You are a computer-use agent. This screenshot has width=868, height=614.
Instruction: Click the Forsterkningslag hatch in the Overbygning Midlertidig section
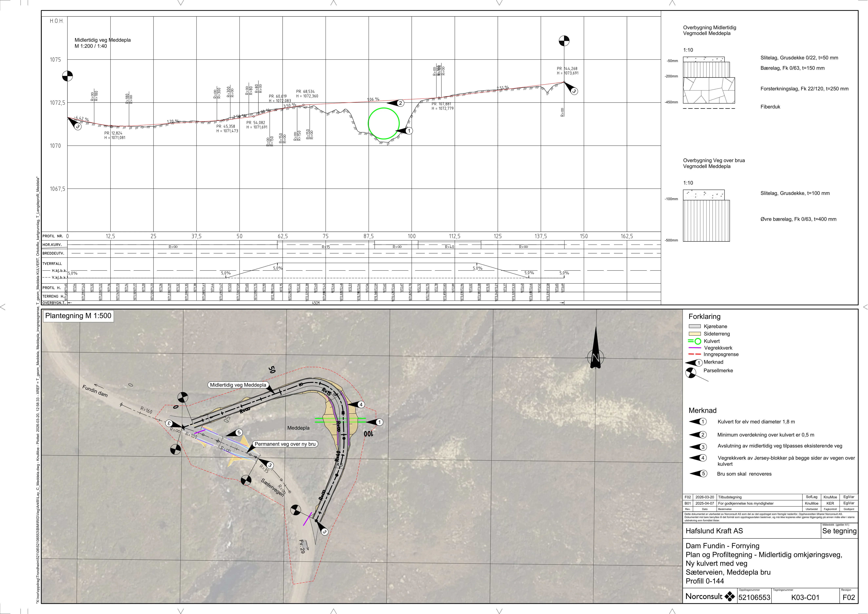point(709,90)
